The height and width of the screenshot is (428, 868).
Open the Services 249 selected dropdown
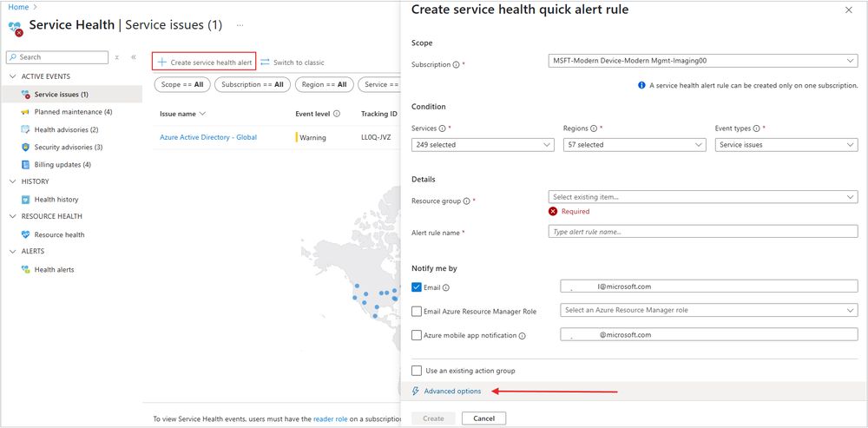[x=483, y=144]
